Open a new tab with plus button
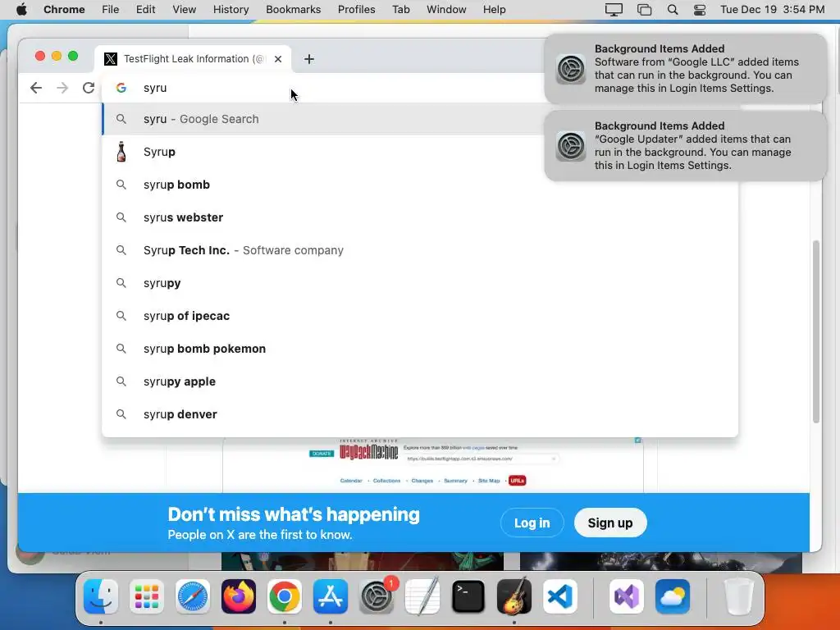This screenshot has height=630, width=840. pyautogui.click(x=309, y=59)
